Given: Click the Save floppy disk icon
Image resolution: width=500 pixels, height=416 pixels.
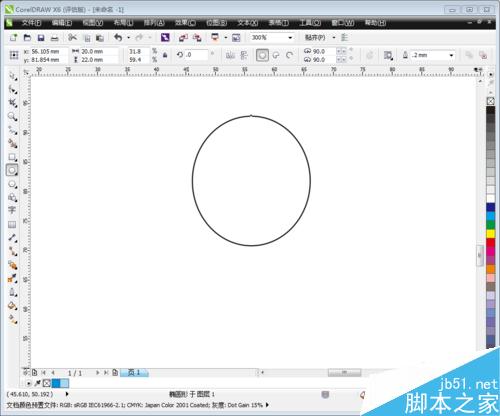Looking at the screenshot, I should click(x=41, y=38).
